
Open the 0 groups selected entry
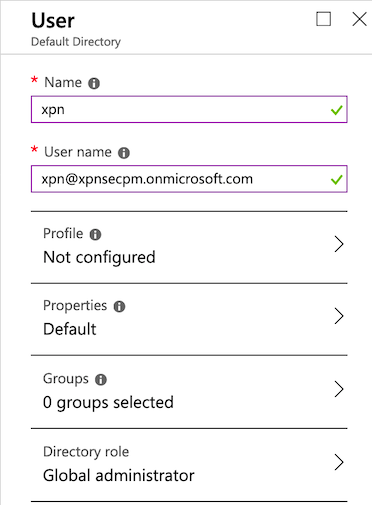pyautogui.click(x=108, y=403)
